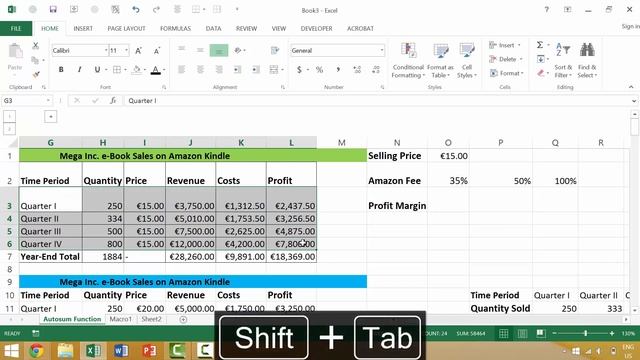Switch to Page Layout view in status bar

tap(522, 333)
